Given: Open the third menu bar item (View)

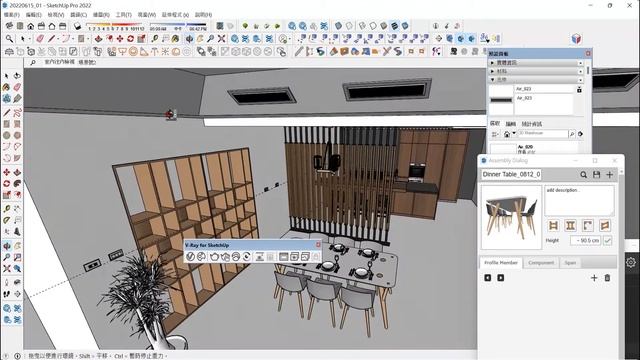Looking at the screenshot, I should 56,15.
